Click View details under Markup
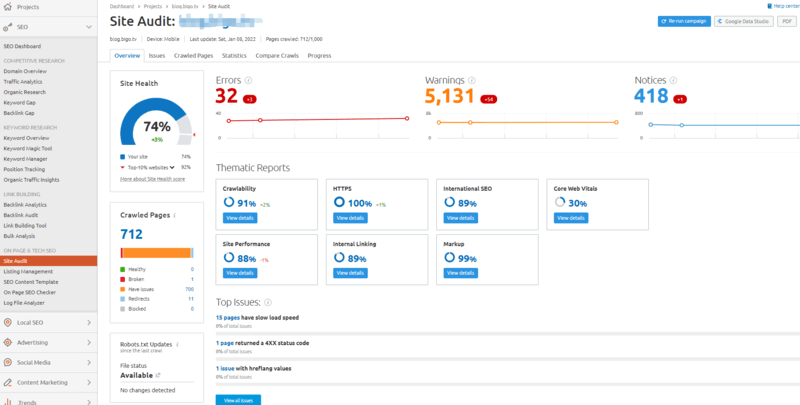Image resolution: width=800 pixels, height=405 pixels. [461, 273]
